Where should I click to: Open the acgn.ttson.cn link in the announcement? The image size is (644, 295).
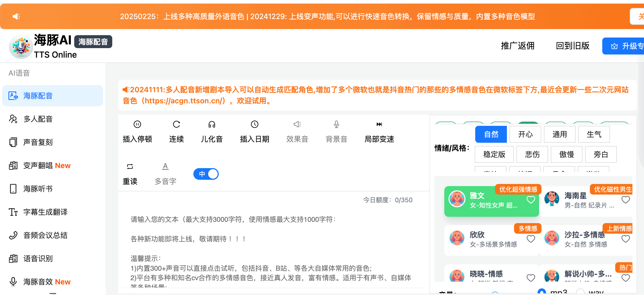[183, 101]
